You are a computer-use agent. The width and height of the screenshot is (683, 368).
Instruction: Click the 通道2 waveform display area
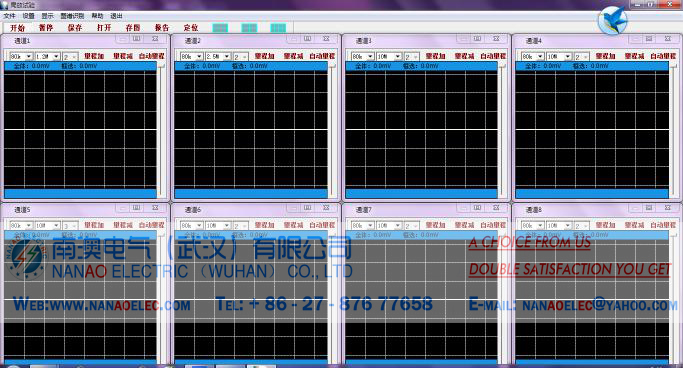(251, 130)
